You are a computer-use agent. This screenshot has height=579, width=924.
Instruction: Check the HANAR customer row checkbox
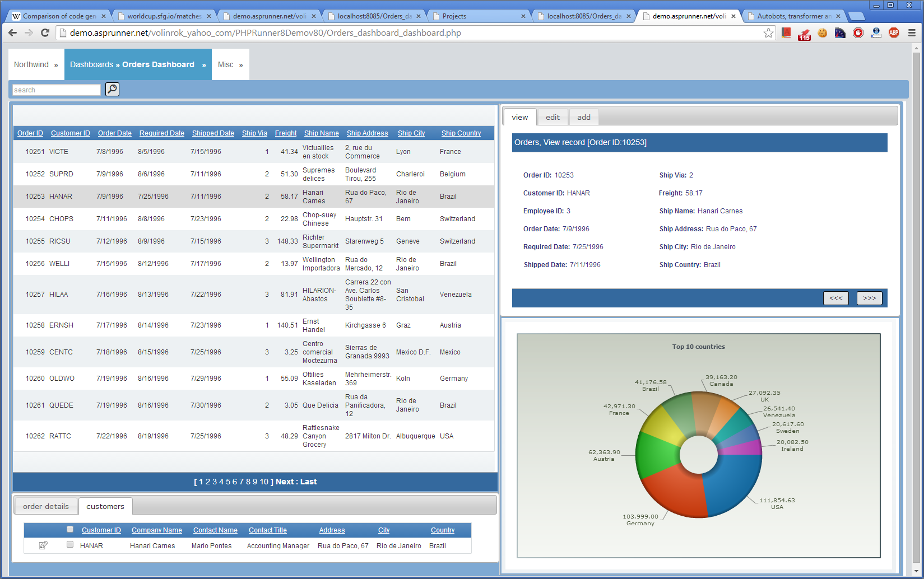coord(70,544)
